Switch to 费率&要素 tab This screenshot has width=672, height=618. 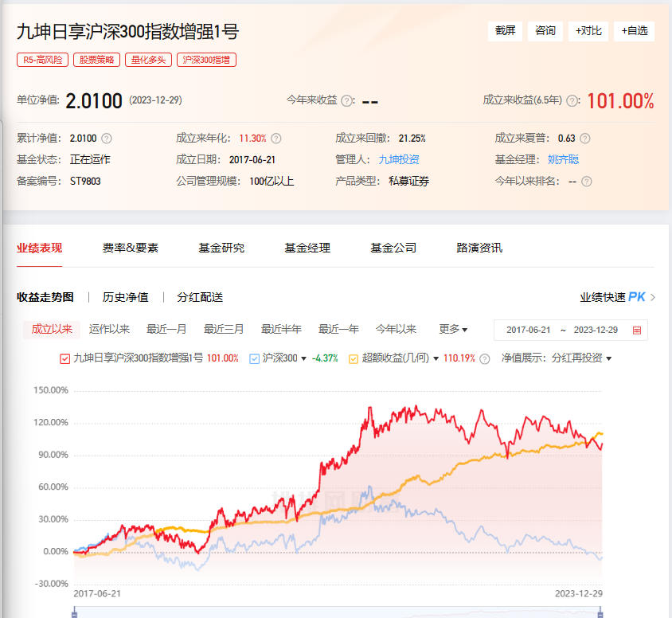[x=131, y=248]
